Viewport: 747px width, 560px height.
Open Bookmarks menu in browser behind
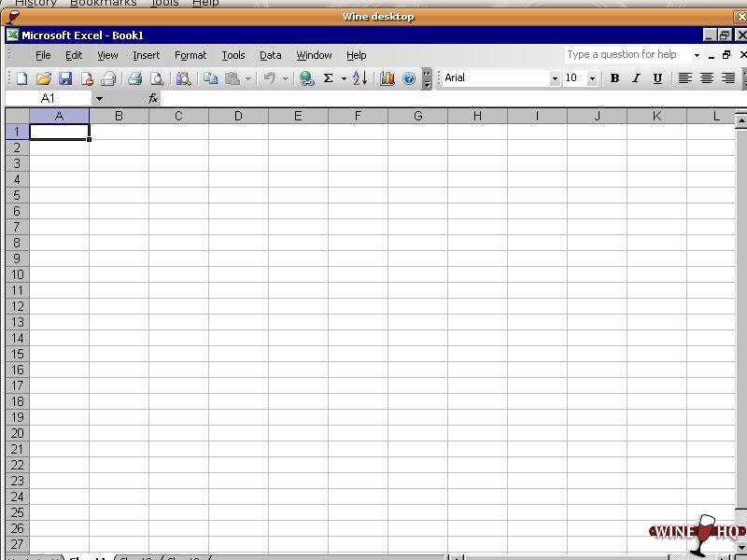tap(104, 3)
